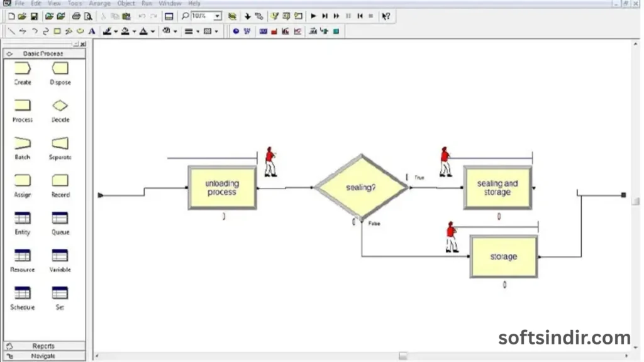Viewport: 644px width, 362px height.
Task: Open the Entity data module
Action: pyautogui.click(x=23, y=218)
